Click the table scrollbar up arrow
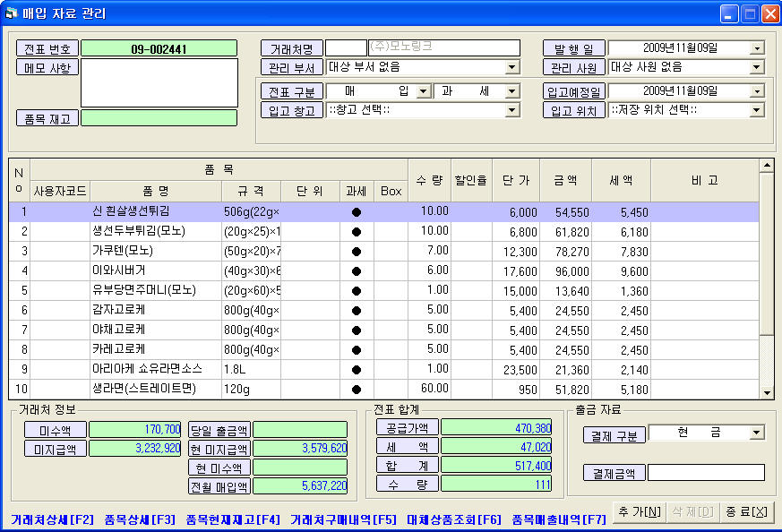This screenshot has width=782, height=532. [767, 166]
